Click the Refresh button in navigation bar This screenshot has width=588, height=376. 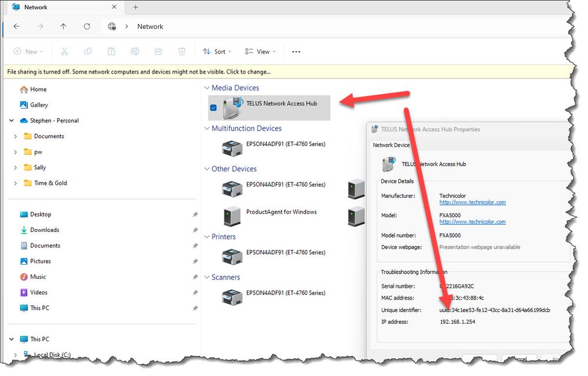click(x=87, y=26)
